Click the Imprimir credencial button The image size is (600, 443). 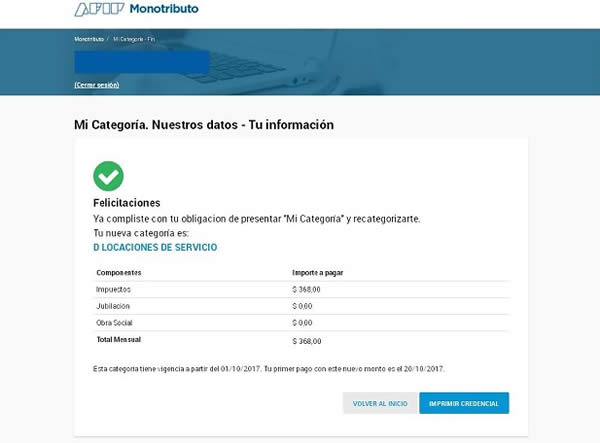click(464, 403)
